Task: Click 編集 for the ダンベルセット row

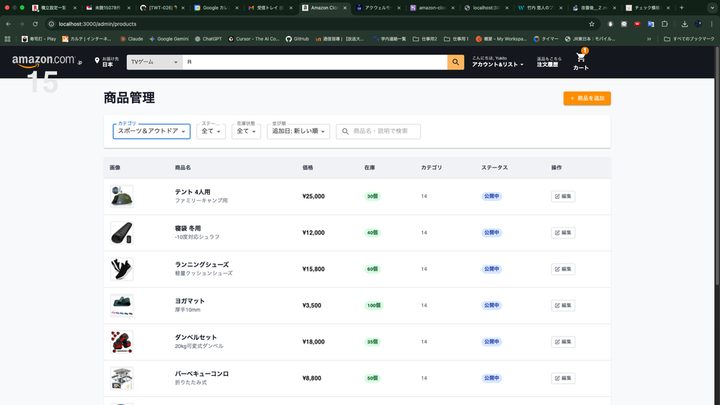Action: [563, 341]
